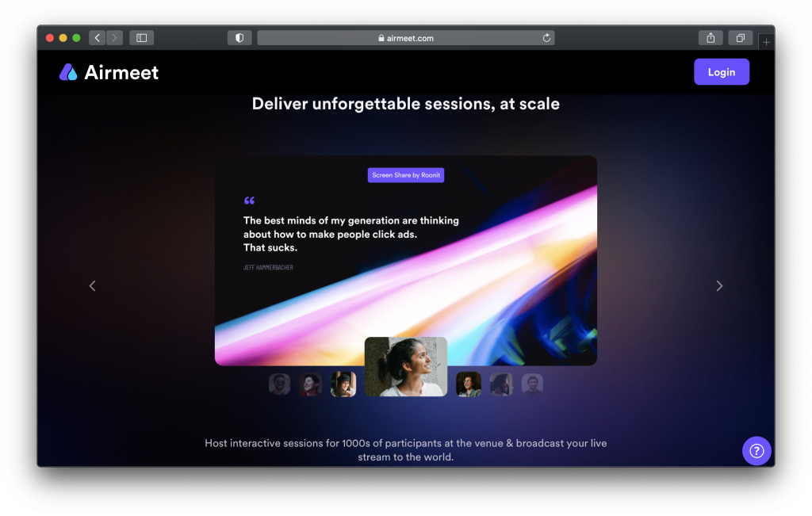This screenshot has width=812, height=516.
Task: Minimize the Safari window with the yellow button
Action: [63, 38]
